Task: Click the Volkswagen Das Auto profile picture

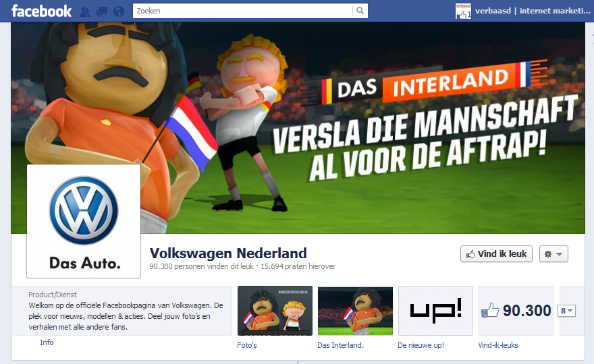Action: pyautogui.click(x=84, y=221)
